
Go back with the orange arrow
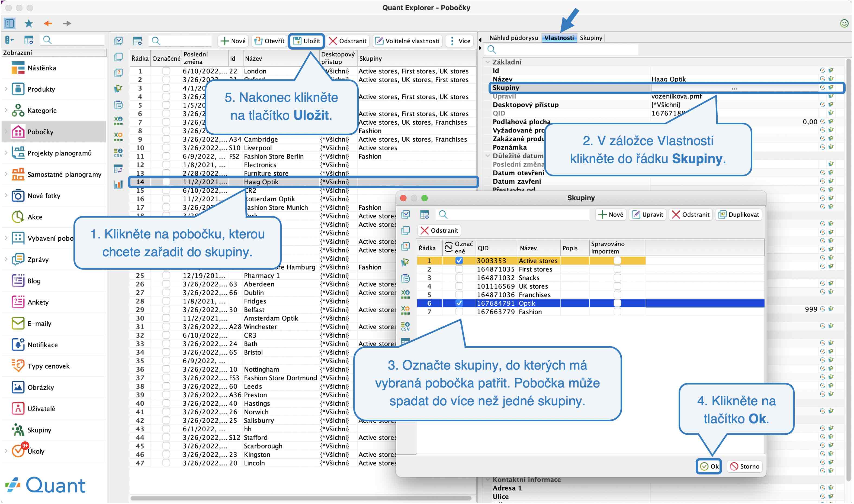(x=48, y=23)
